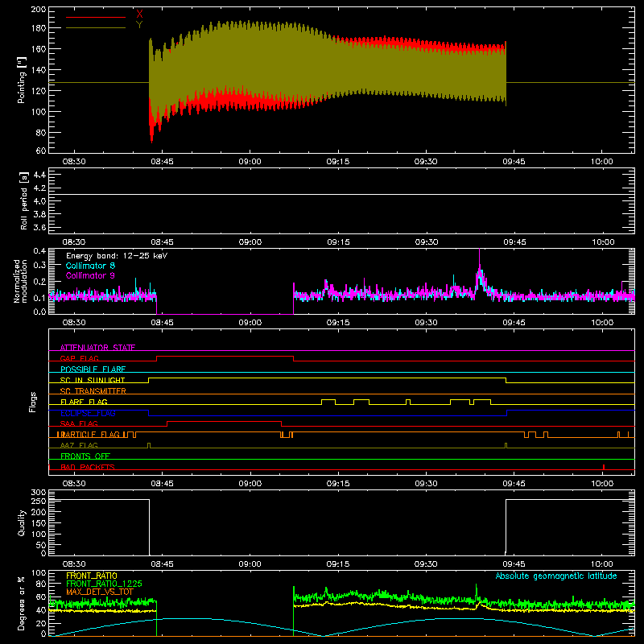This screenshot has width=644, height=644.
Task: Click the 'Degrees or %' axis title
Action: [22, 603]
